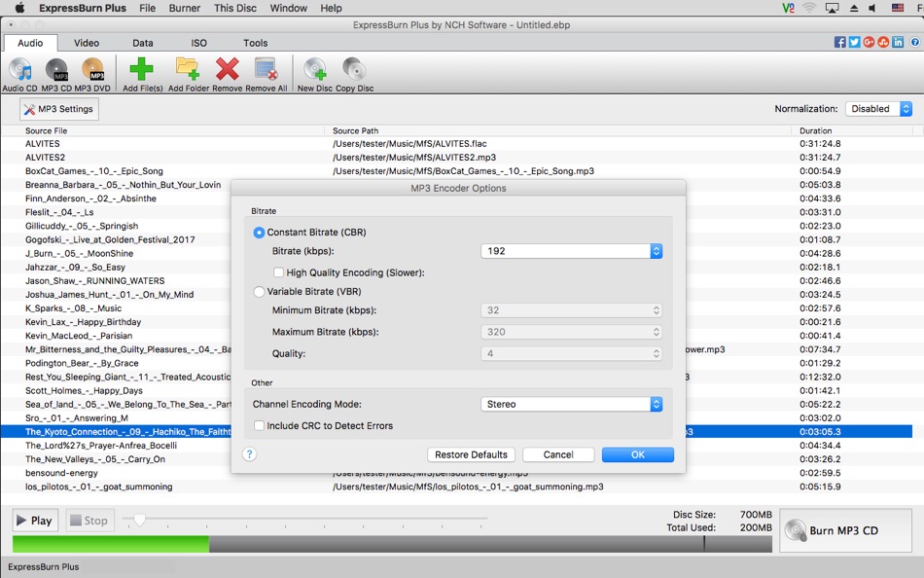The height and width of the screenshot is (578, 924).
Task: Choose the MP3 CD disc type
Action: (x=56, y=74)
